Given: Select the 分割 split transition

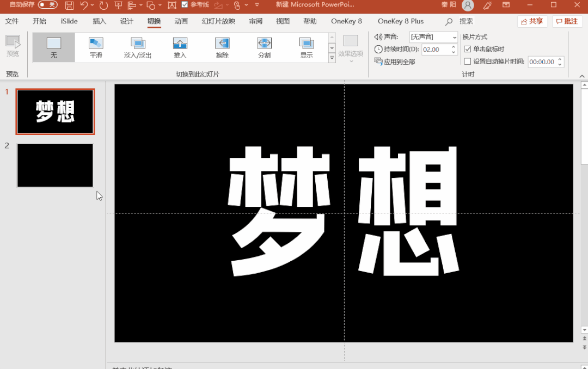Looking at the screenshot, I should (264, 48).
